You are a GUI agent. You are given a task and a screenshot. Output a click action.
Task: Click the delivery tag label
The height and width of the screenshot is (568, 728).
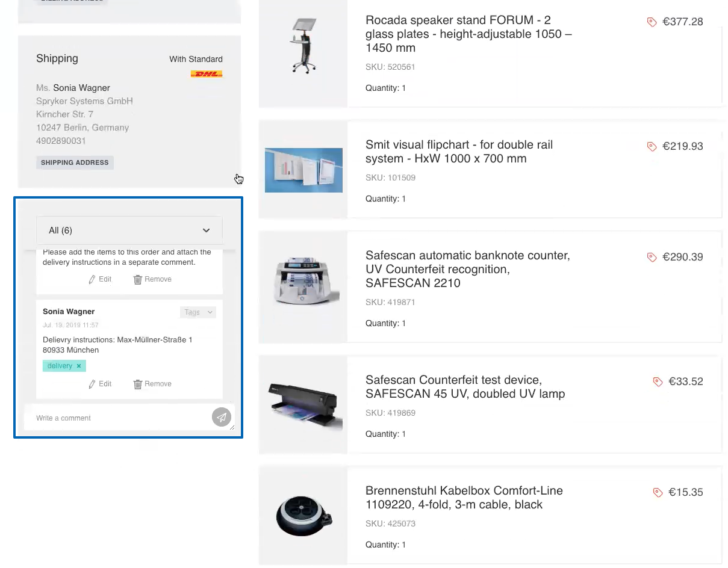point(60,366)
